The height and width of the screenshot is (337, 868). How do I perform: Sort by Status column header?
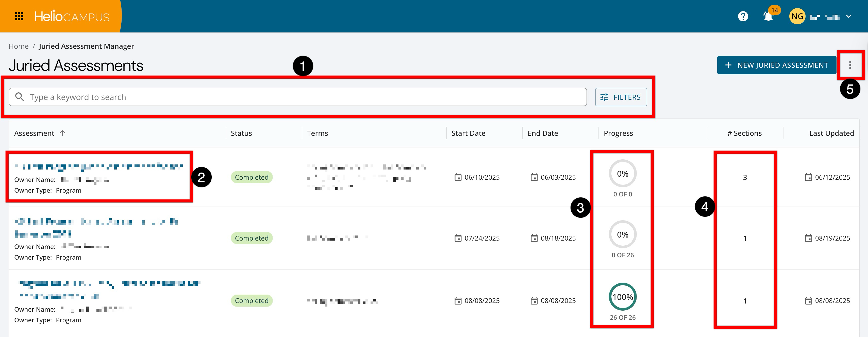pyautogui.click(x=241, y=133)
